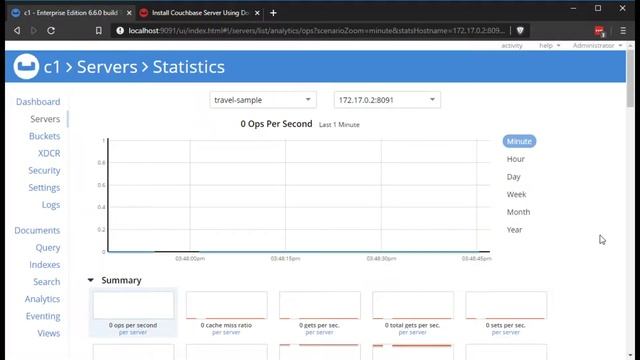Open the help dropdown menu

(x=549, y=45)
